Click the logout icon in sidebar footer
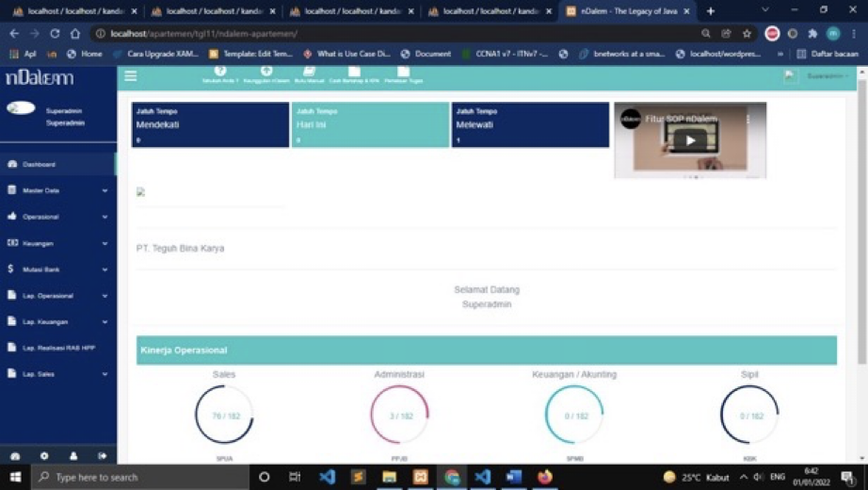This screenshot has width=868, height=490. (102, 456)
